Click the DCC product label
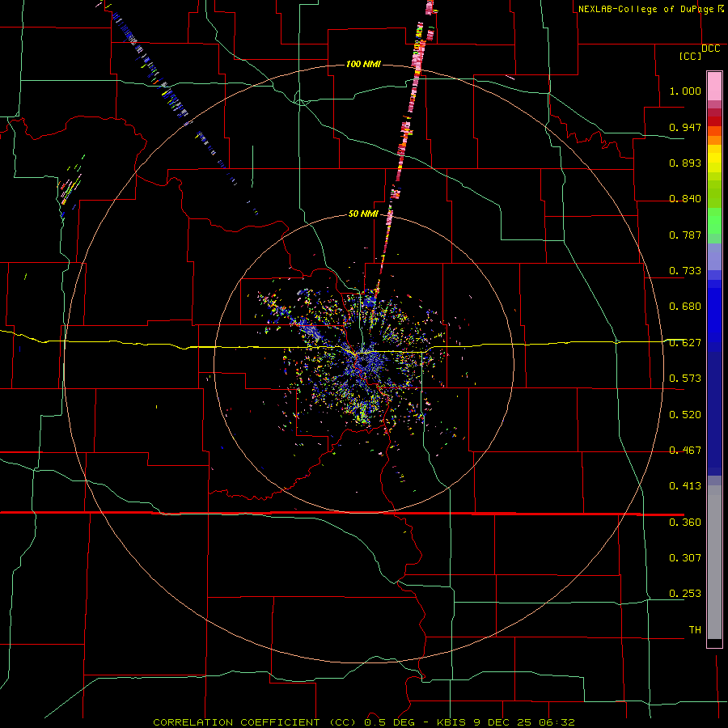 (x=710, y=49)
